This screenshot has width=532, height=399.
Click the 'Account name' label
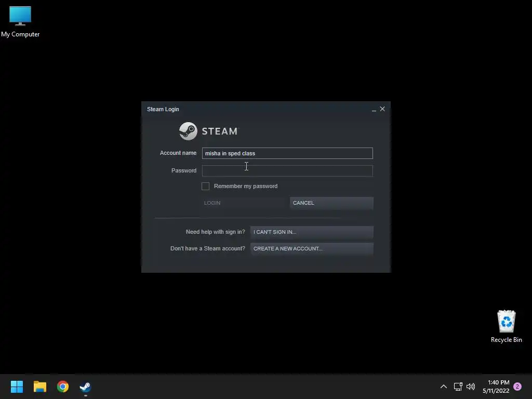point(178,153)
